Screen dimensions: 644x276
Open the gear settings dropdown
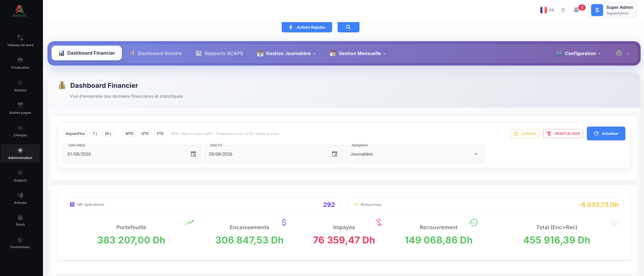pos(623,53)
